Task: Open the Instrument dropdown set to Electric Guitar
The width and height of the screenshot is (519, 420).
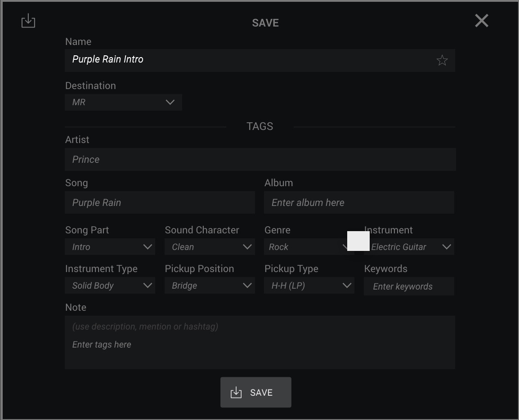Action: click(x=409, y=246)
